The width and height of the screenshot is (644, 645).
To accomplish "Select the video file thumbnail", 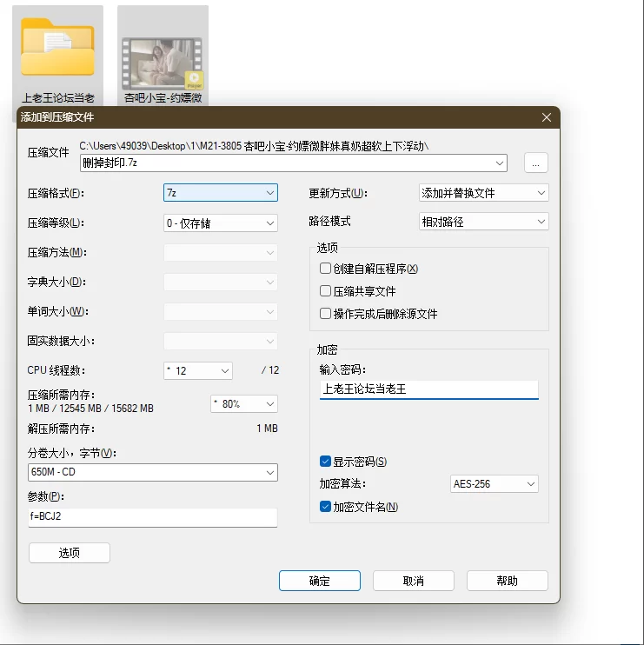I will 163,63.
